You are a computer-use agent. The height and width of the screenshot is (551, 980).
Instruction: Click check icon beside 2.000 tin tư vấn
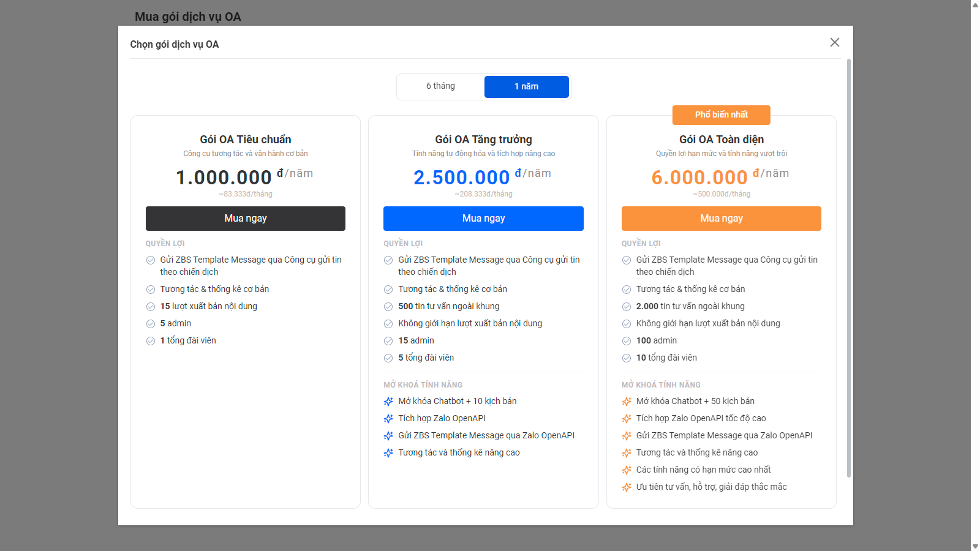pyautogui.click(x=627, y=307)
